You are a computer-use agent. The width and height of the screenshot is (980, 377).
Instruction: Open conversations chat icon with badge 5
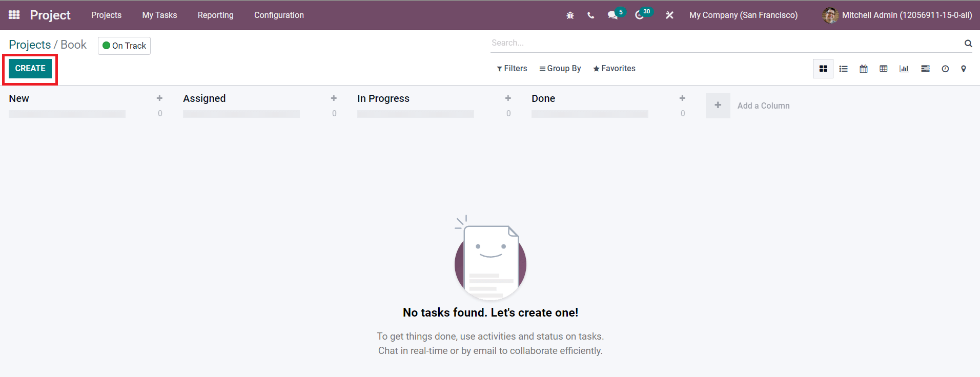click(x=616, y=14)
